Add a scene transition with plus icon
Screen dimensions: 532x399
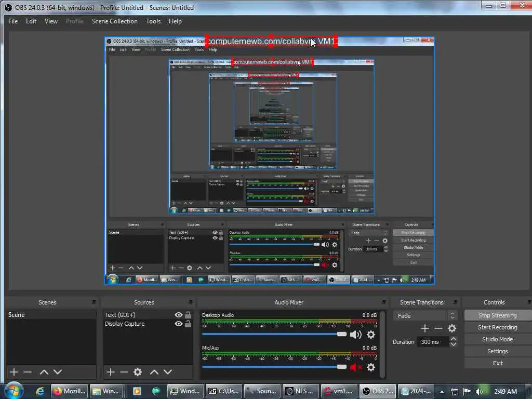(424, 328)
